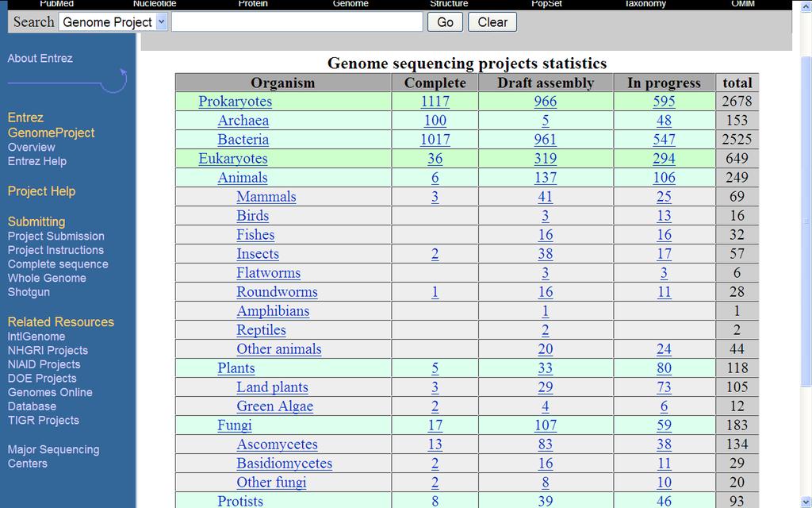812x508 pixels.
Task: Open the NHGRI Projects sidebar link
Action: point(48,350)
